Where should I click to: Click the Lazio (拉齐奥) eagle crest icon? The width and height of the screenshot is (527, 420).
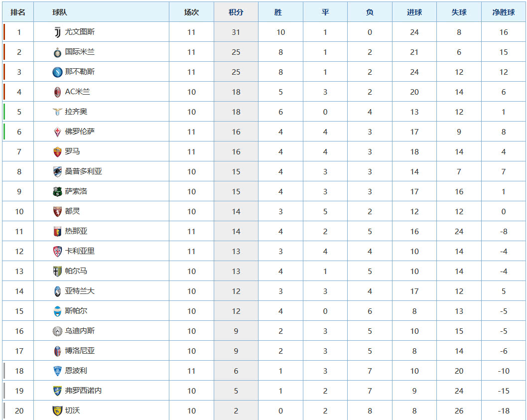57,112
